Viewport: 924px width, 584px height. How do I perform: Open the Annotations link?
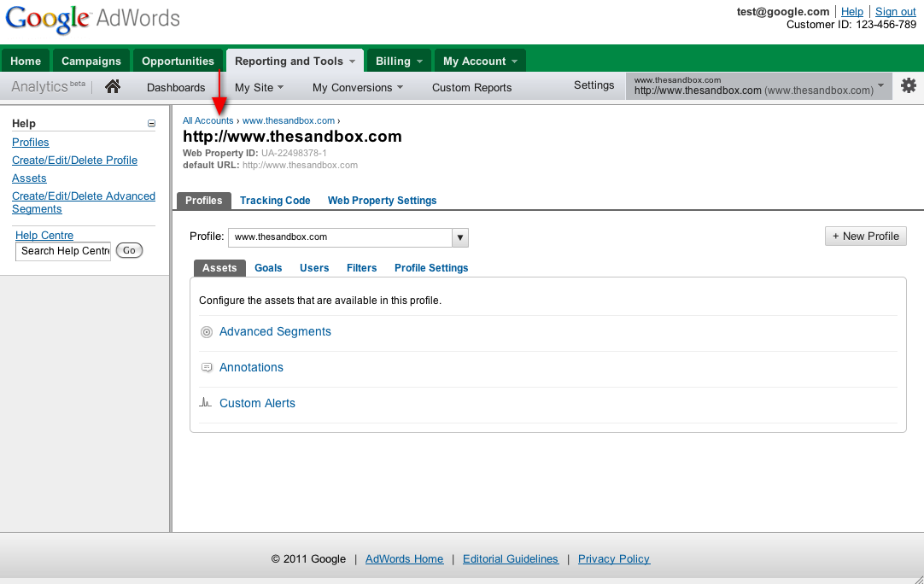click(251, 368)
